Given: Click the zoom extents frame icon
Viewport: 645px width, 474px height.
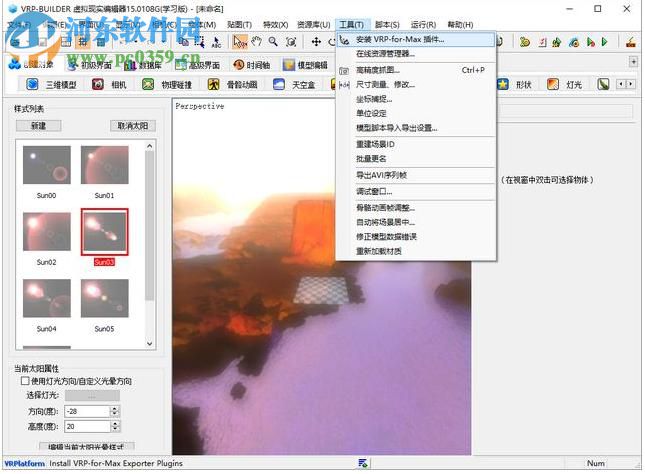Looking at the screenshot, I should (291, 42).
